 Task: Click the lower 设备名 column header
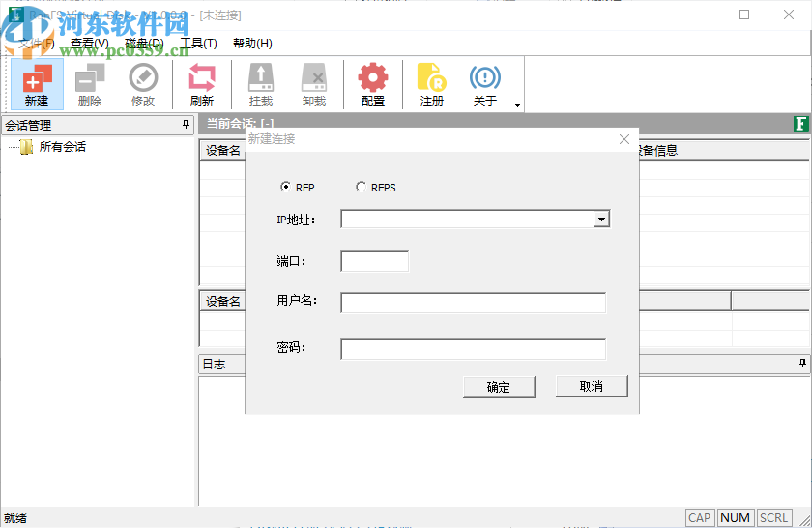(222, 301)
